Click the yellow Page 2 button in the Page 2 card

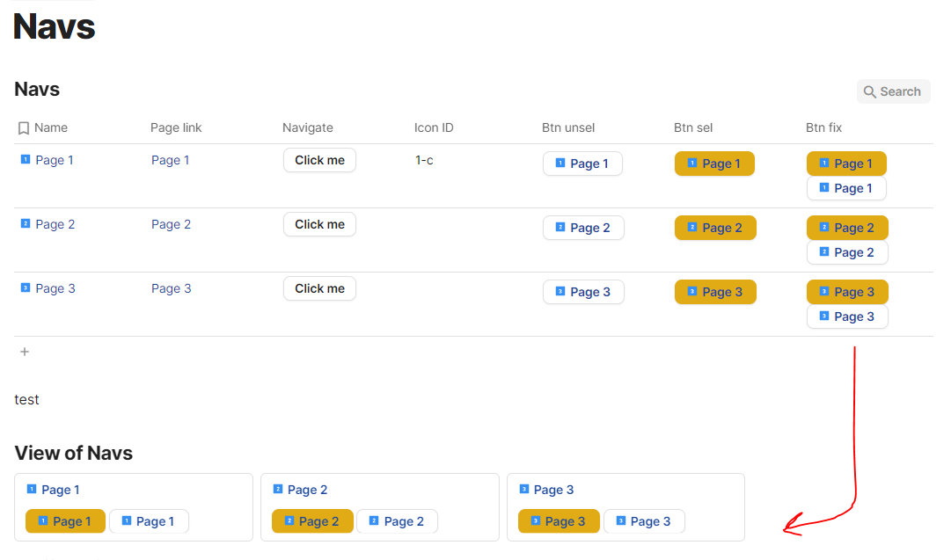coord(312,521)
